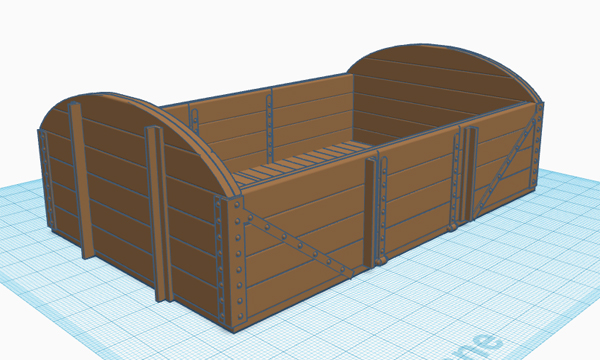Select the plain vertical post on left end
This screenshot has width=600, height=360.
coord(81,180)
